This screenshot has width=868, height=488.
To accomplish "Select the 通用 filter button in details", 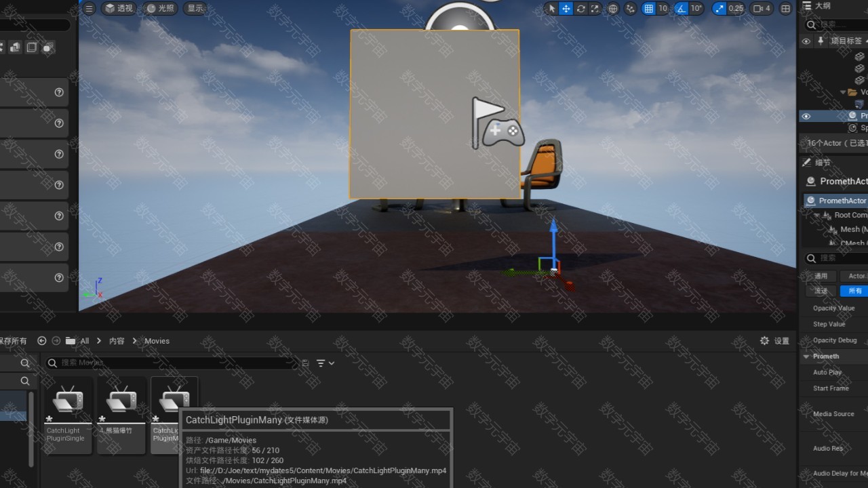I will tap(821, 276).
